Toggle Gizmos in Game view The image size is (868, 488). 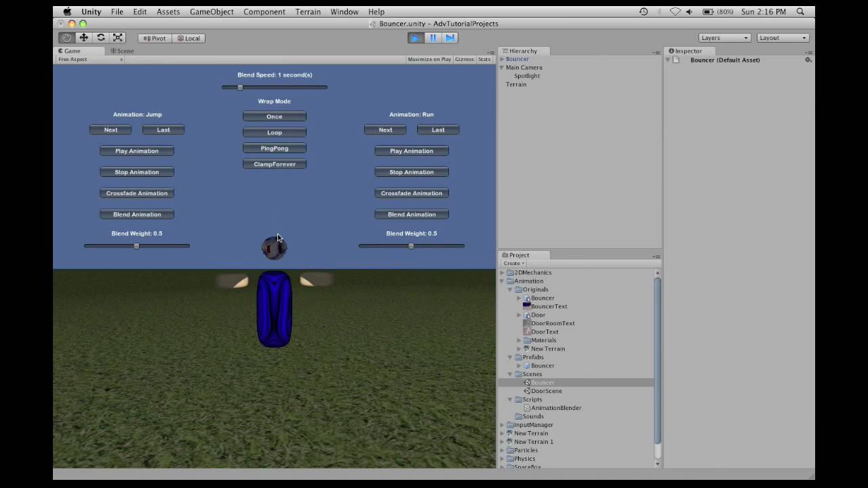coord(465,59)
